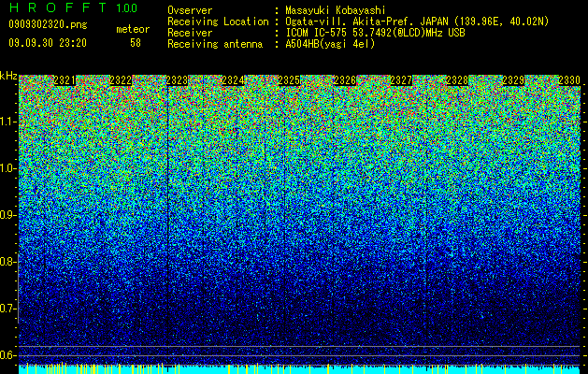Select the 2324 time marker

tap(233, 80)
